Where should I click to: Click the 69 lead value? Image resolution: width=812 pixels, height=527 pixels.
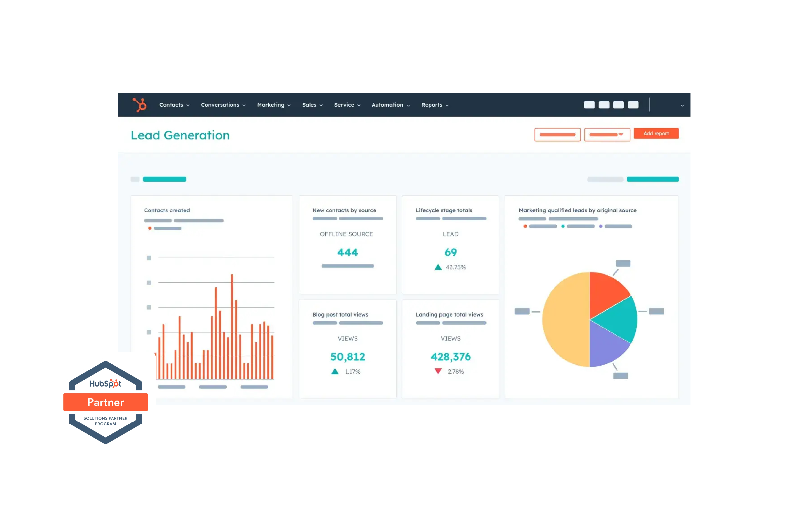pos(450,252)
